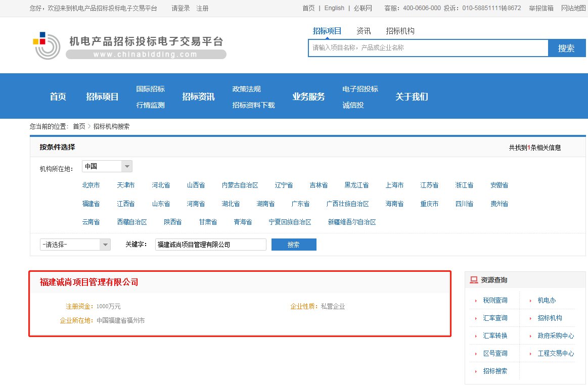Viewport: 588px width, 386px height.
Task: Click the 关键字 keyword input field
Action: click(x=211, y=245)
